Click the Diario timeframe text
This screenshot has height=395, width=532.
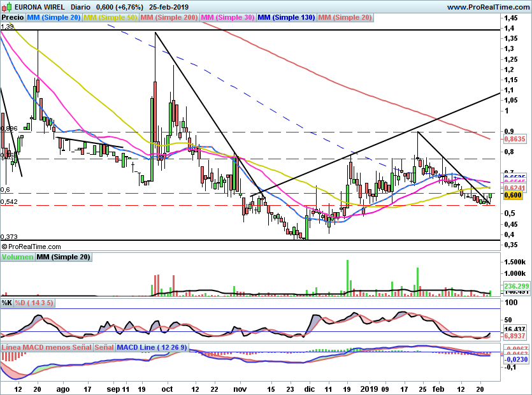point(81,7)
